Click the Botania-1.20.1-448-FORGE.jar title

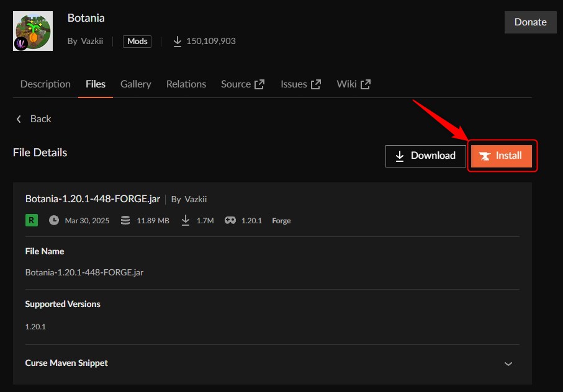point(92,198)
